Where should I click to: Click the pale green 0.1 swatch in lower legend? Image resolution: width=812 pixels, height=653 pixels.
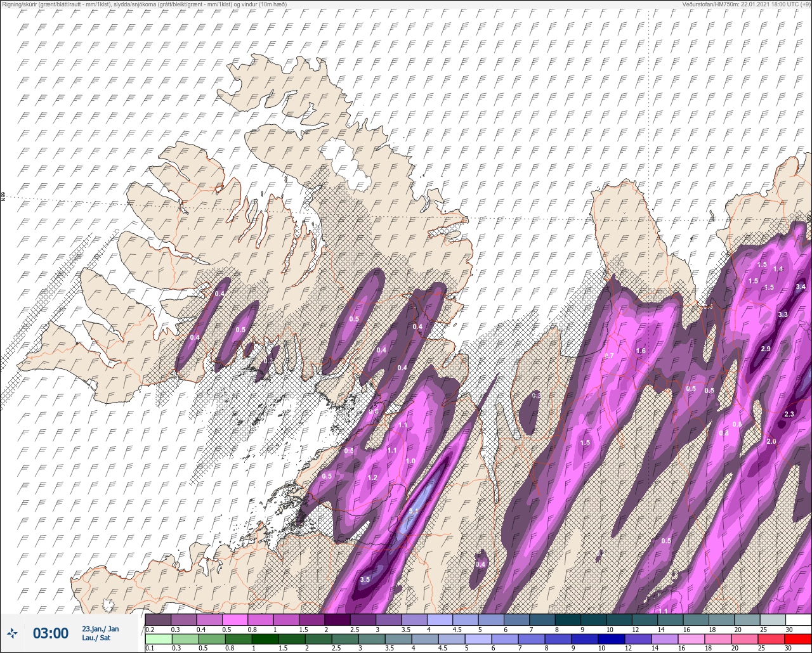click(x=157, y=639)
